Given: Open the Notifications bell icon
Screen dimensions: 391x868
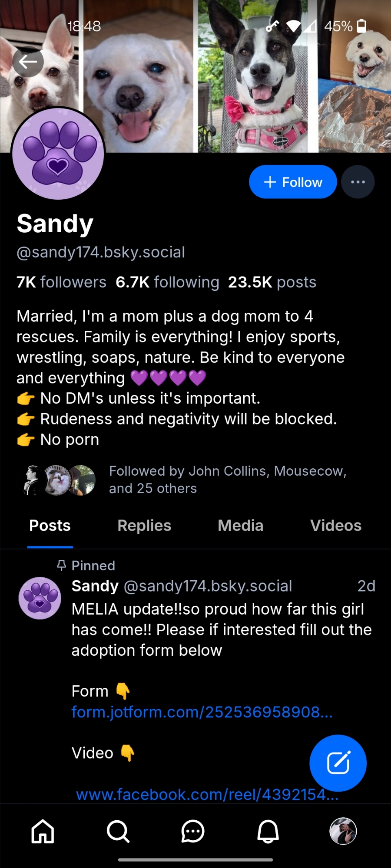Looking at the screenshot, I should (268, 831).
